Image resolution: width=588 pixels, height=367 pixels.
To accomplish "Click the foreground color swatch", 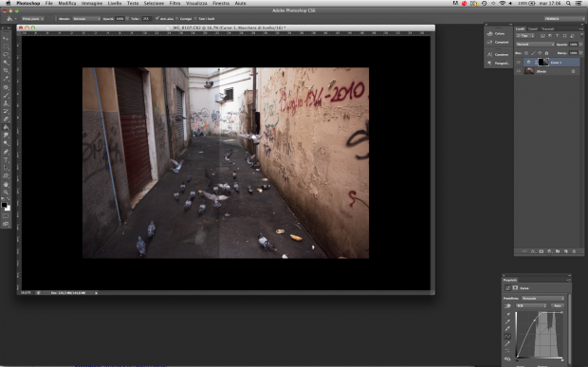I will coord(4,205).
